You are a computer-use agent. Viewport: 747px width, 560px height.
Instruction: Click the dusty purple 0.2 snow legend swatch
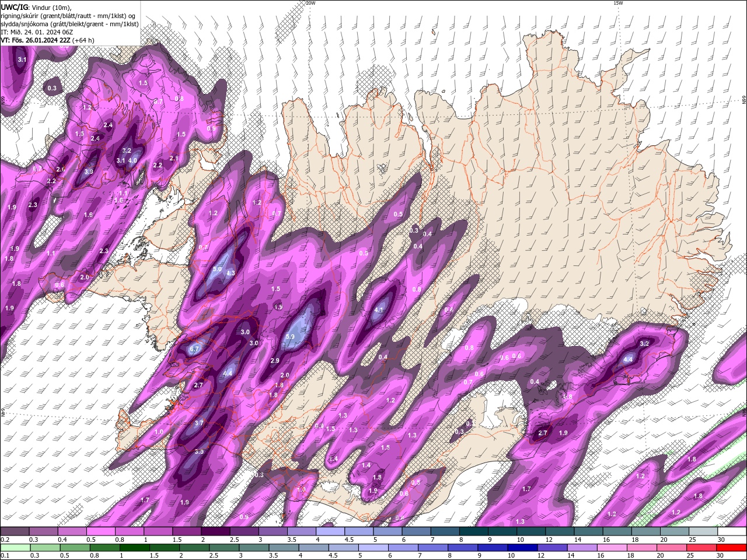pyautogui.click(x=15, y=531)
